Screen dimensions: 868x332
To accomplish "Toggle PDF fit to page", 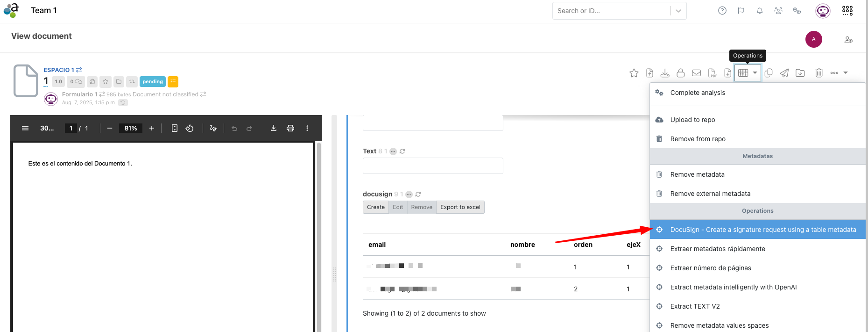I will click(175, 128).
